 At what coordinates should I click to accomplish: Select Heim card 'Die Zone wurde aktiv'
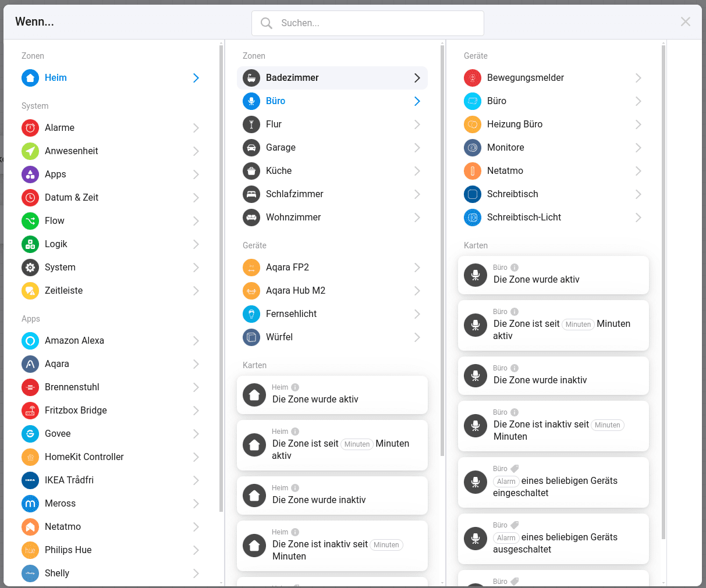(x=332, y=394)
